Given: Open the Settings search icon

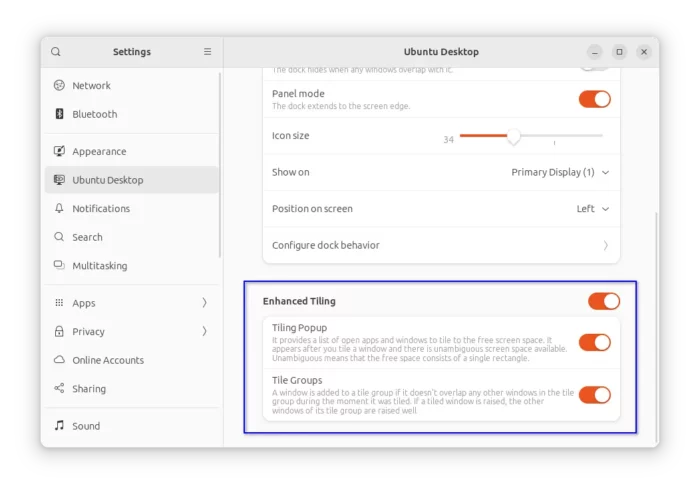Looking at the screenshot, I should point(56,52).
